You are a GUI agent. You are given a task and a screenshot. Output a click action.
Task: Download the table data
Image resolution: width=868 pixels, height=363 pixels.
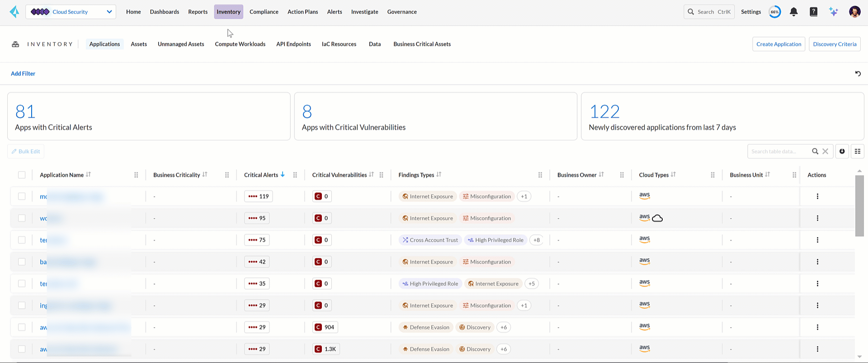[842, 151]
